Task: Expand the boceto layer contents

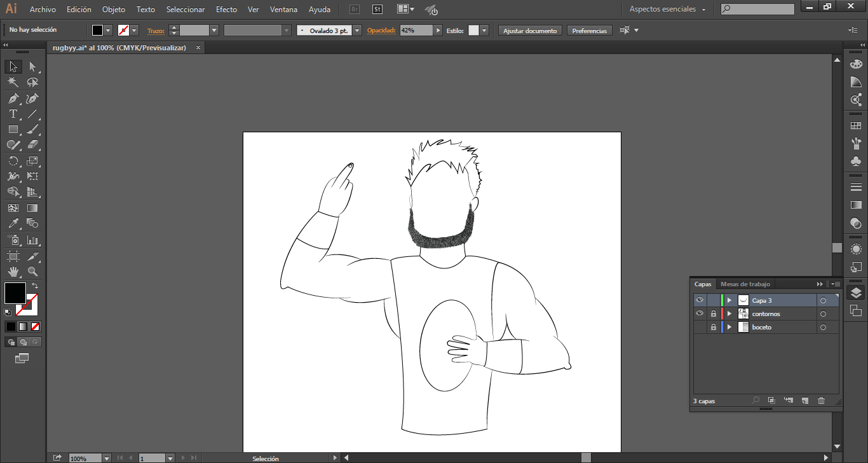Action: [x=729, y=327]
